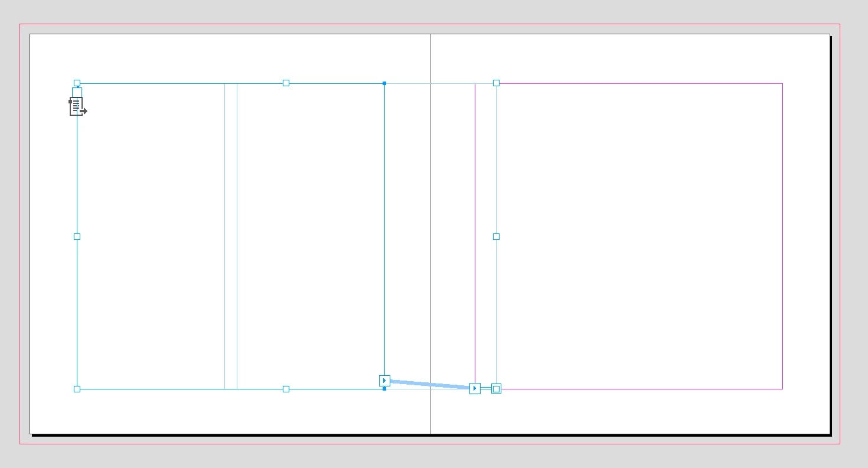Click the gray pasteboard outside the spread
The width and height of the screenshot is (868, 468).
pos(434,12)
